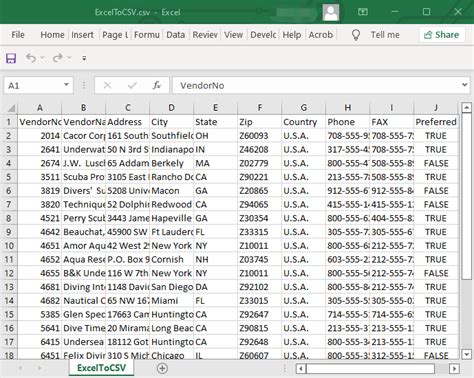474x378 pixels.
Task: Click zip cell 'Z03745'
Action: 260,259
